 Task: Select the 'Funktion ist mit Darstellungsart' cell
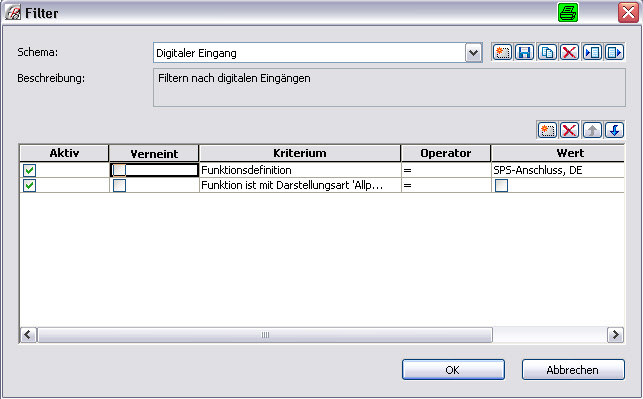(300, 185)
